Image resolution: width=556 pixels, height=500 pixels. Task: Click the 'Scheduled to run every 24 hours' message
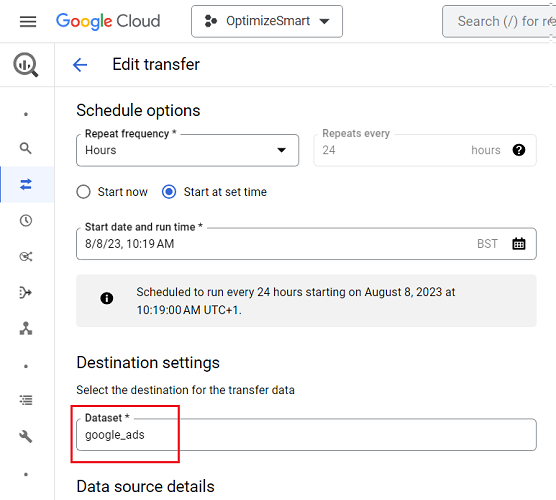296,301
